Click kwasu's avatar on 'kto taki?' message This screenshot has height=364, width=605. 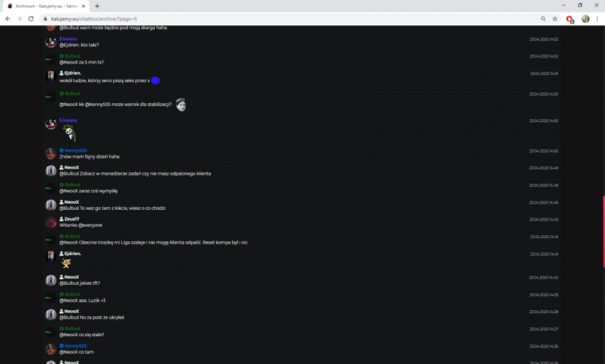point(51,42)
